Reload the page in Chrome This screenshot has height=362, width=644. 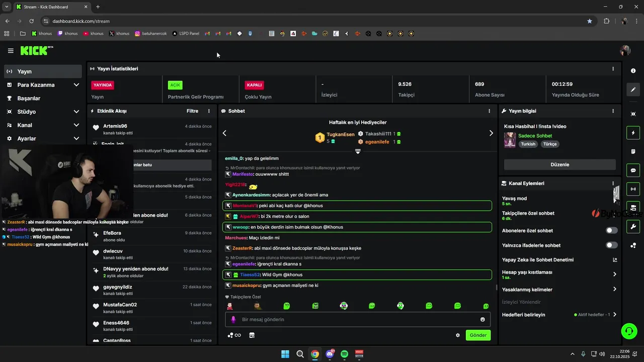[x=31, y=21]
